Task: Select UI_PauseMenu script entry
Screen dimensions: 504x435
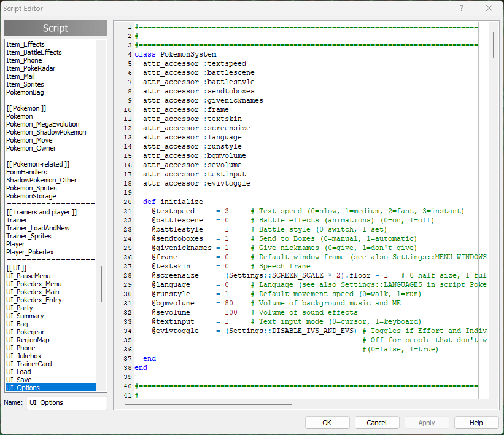Action: coord(28,276)
